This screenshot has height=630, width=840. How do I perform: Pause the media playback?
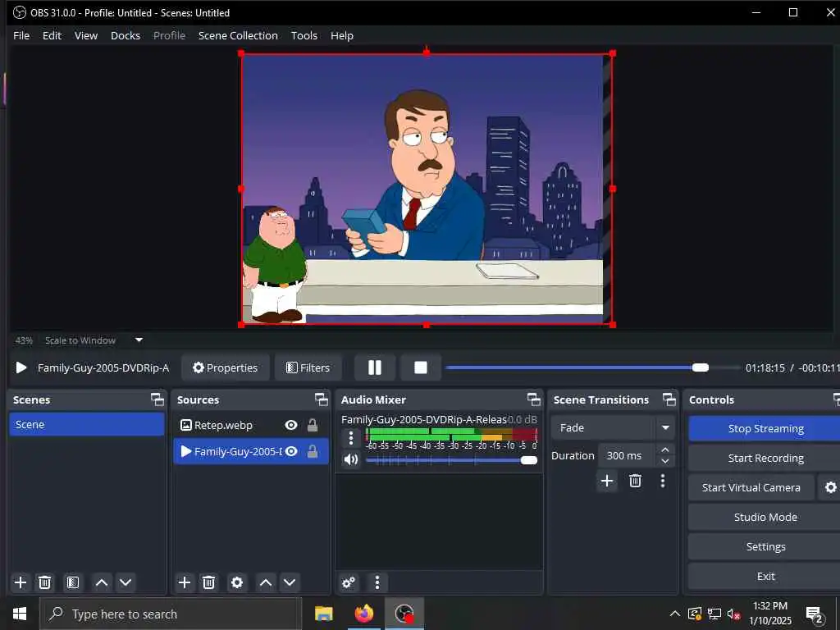374,367
